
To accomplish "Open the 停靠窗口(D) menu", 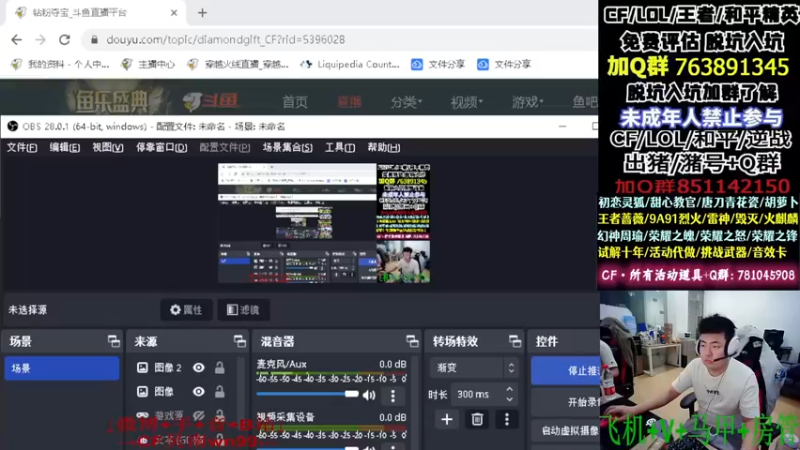I will (x=161, y=147).
